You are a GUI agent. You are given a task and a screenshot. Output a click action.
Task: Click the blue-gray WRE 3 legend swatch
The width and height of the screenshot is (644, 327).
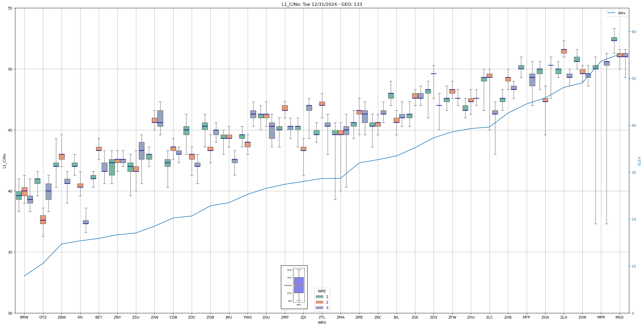[x=319, y=308]
